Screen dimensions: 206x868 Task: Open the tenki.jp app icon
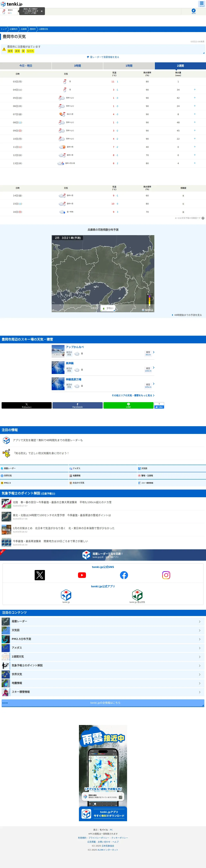pyautogui.click(x=66, y=595)
